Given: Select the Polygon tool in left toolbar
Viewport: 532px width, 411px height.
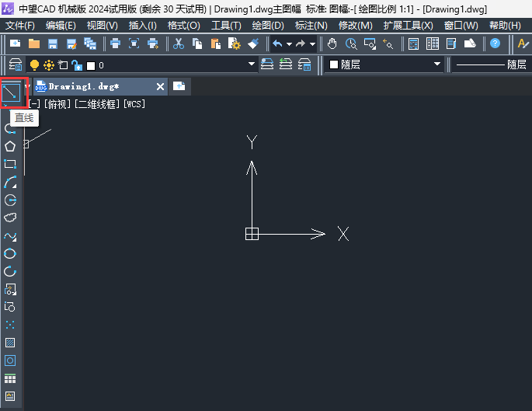Looking at the screenshot, I should (x=10, y=146).
